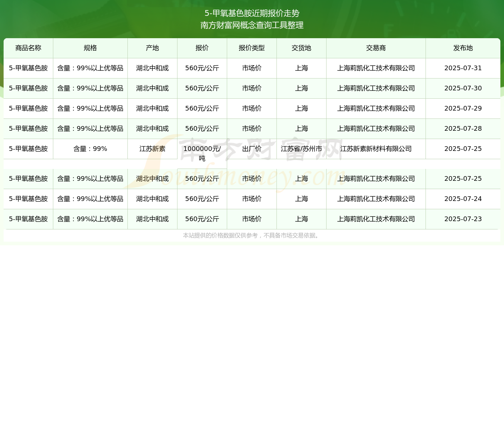The width and height of the screenshot is (504, 434).
Task: Click the 商品名称 column header
Action: click(28, 48)
